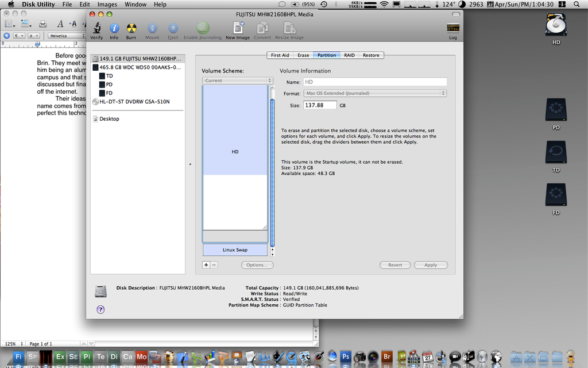588x368 pixels.
Task: Click the Verify microscope icon
Action: [96, 28]
